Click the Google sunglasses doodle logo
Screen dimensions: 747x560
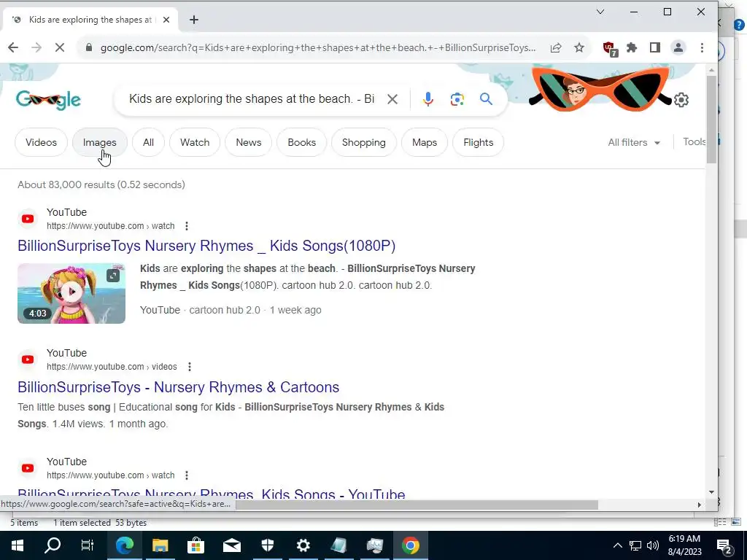pyautogui.click(x=49, y=100)
